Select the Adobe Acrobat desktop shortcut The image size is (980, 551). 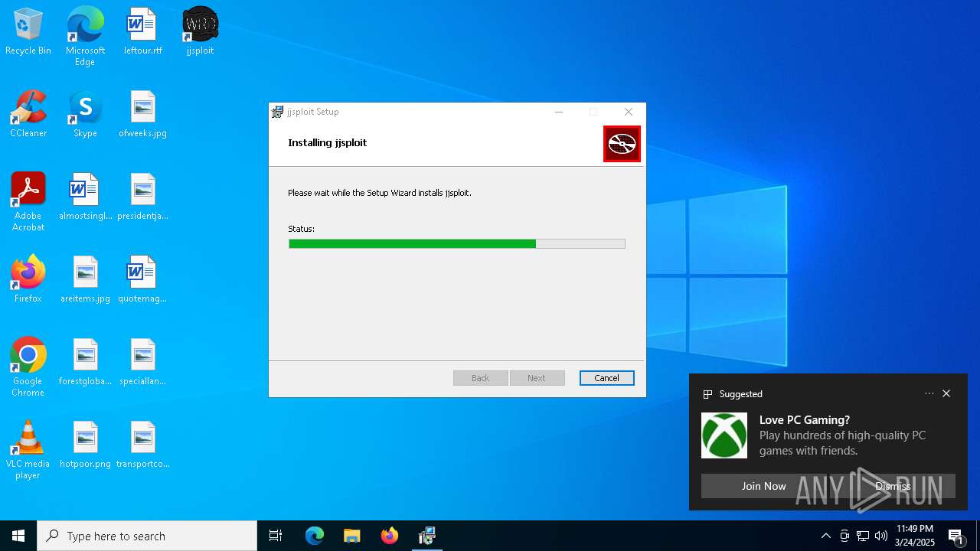pyautogui.click(x=28, y=202)
